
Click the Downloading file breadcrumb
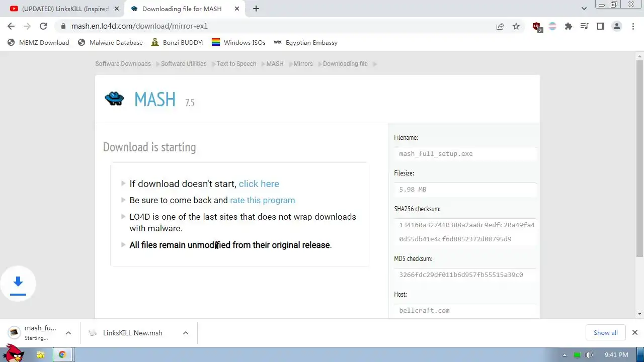pyautogui.click(x=345, y=64)
